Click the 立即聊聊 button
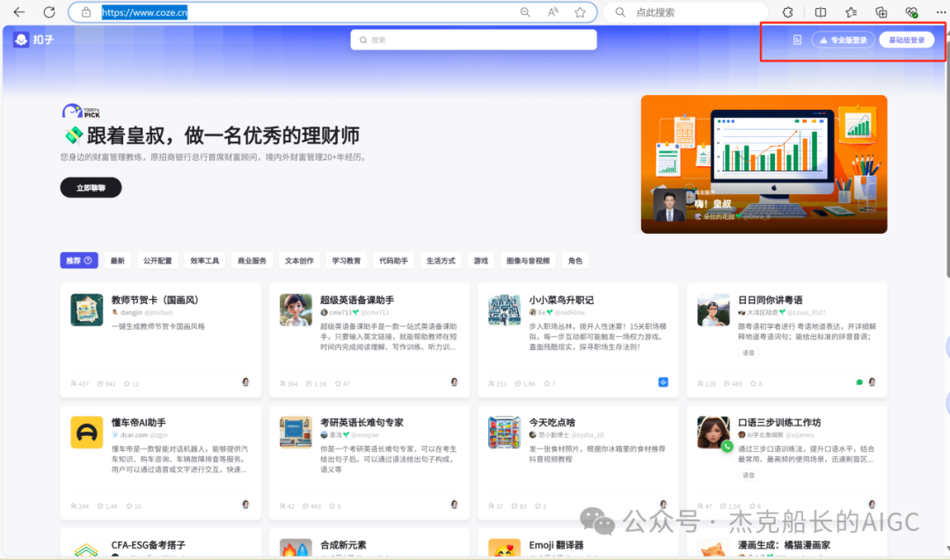The width and height of the screenshot is (950, 560). [91, 187]
